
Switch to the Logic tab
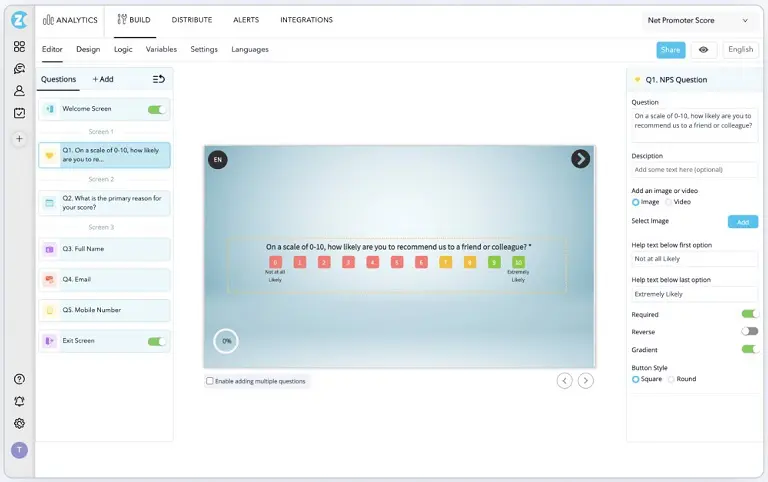[x=123, y=49]
